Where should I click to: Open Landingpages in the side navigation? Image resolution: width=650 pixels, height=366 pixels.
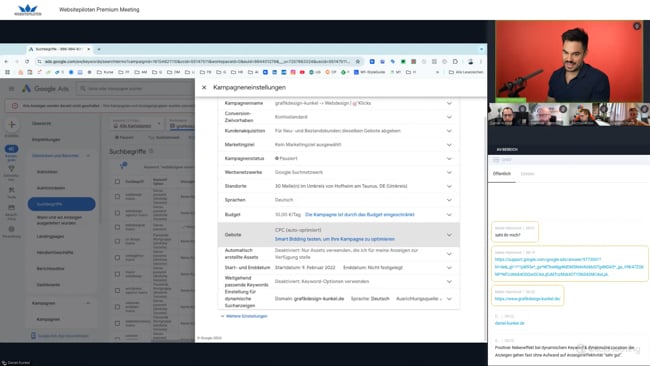(x=50, y=236)
